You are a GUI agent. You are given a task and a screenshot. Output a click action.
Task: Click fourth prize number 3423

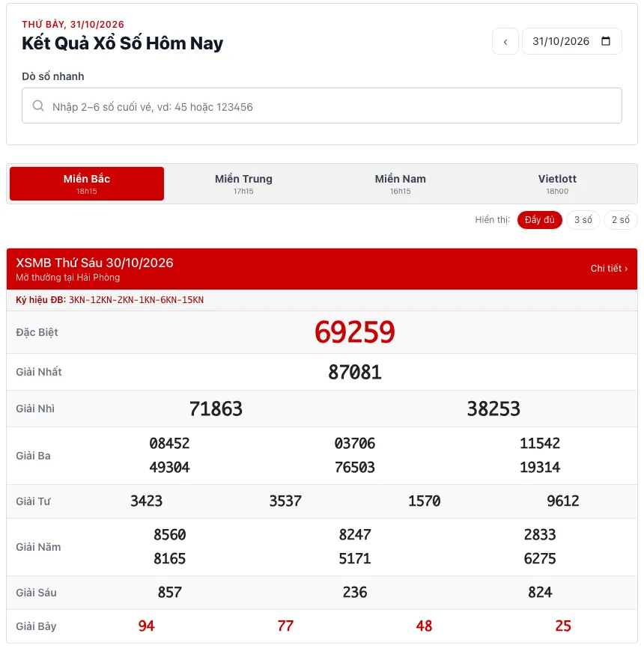pos(146,501)
